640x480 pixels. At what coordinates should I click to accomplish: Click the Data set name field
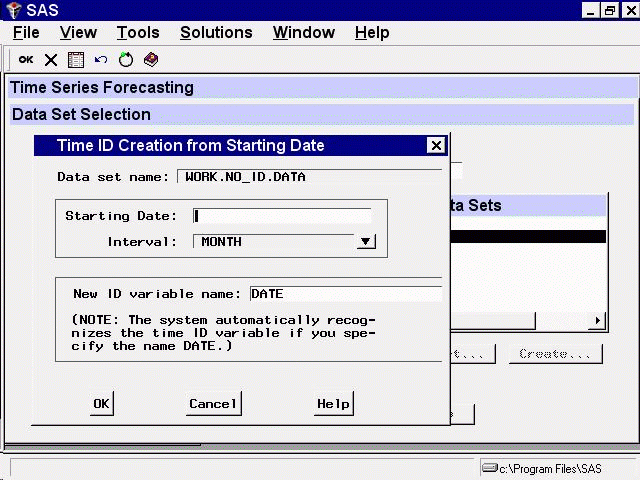pyautogui.click(x=309, y=177)
